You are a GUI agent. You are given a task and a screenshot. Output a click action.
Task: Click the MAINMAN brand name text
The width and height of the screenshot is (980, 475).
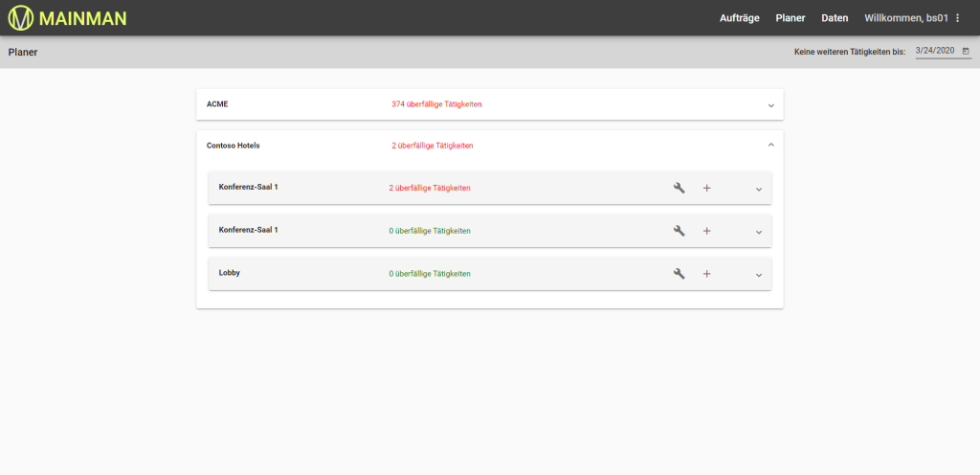pyautogui.click(x=82, y=18)
